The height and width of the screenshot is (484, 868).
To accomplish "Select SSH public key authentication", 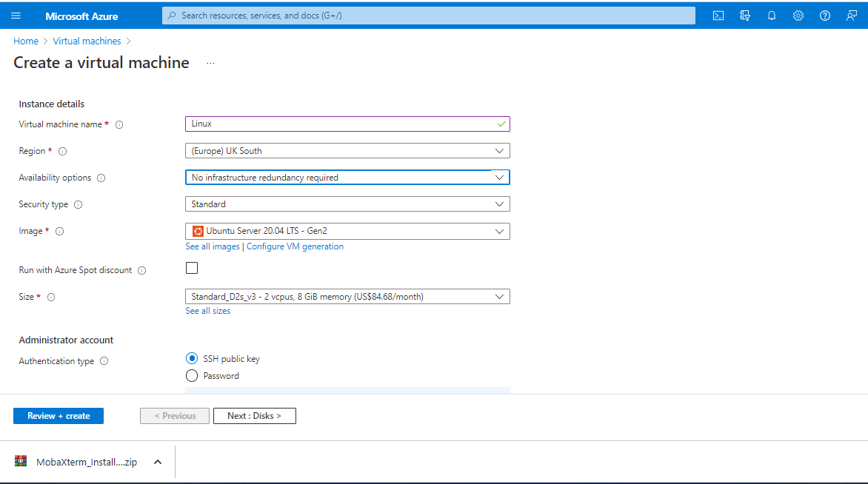I will (x=192, y=358).
